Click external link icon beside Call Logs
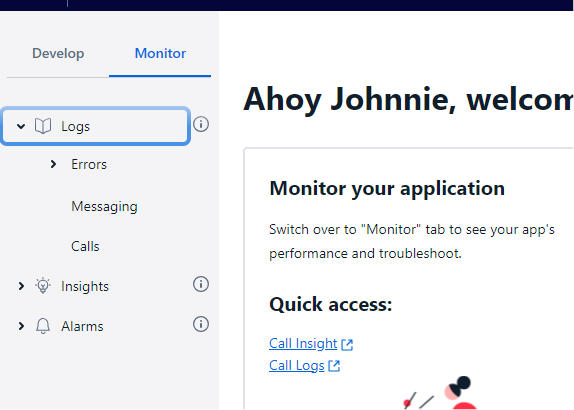The width and height of the screenshot is (574, 410). [334, 366]
